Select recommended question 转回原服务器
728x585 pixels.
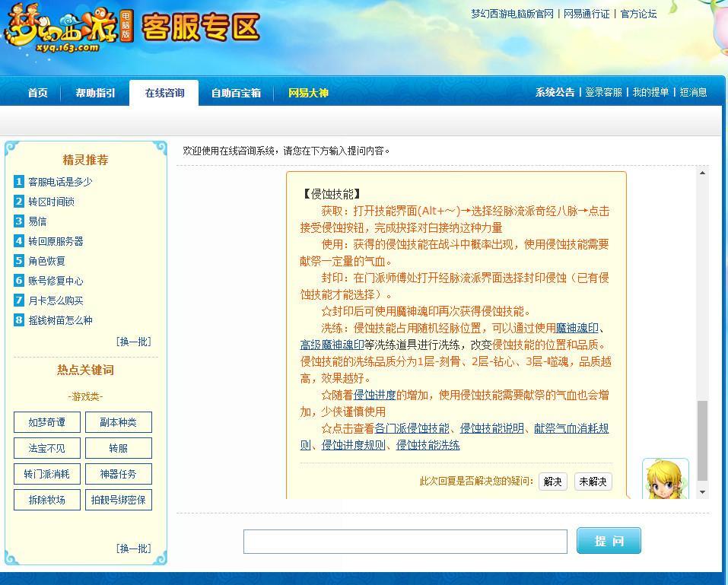pos(56,241)
